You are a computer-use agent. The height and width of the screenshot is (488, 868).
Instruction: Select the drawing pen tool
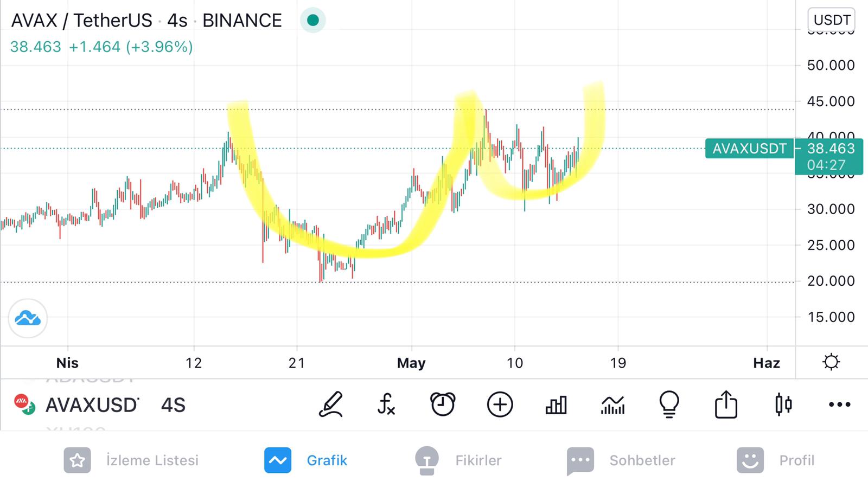tap(331, 404)
